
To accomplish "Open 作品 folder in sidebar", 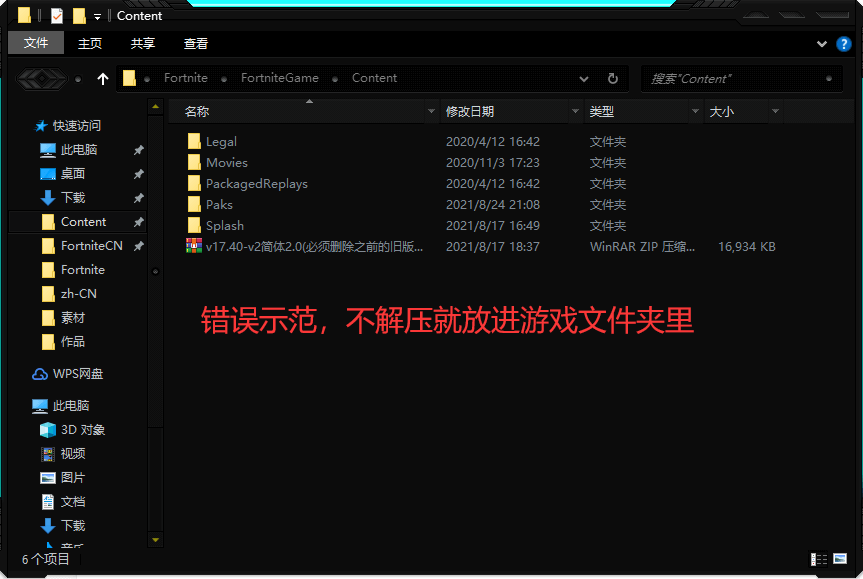I will [x=72, y=342].
